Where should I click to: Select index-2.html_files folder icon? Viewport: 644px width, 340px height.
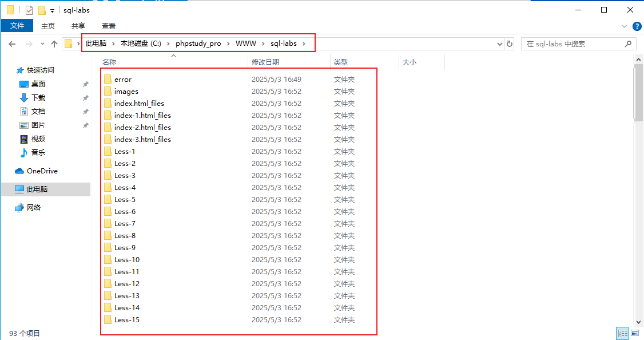[108, 127]
